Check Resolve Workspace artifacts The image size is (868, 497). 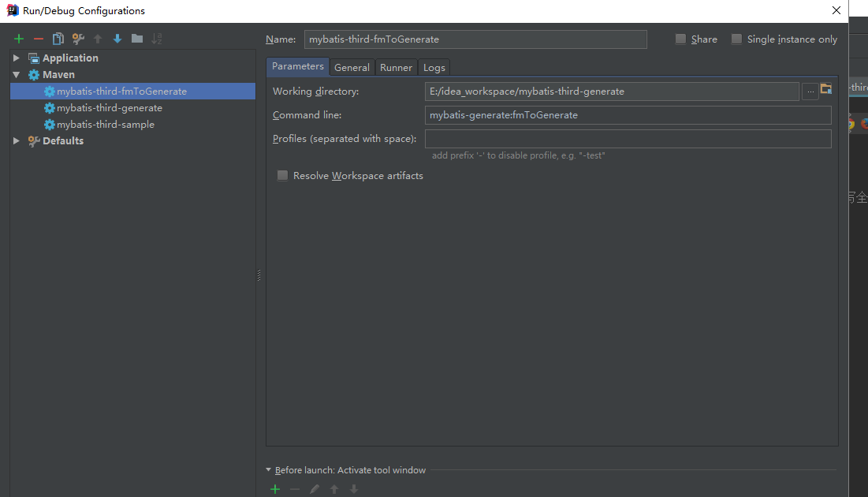(282, 176)
